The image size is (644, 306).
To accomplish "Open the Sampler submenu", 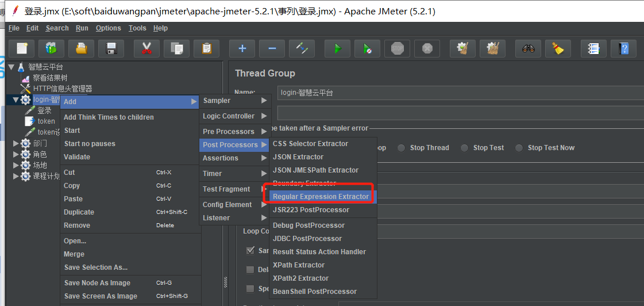I will [x=236, y=100].
